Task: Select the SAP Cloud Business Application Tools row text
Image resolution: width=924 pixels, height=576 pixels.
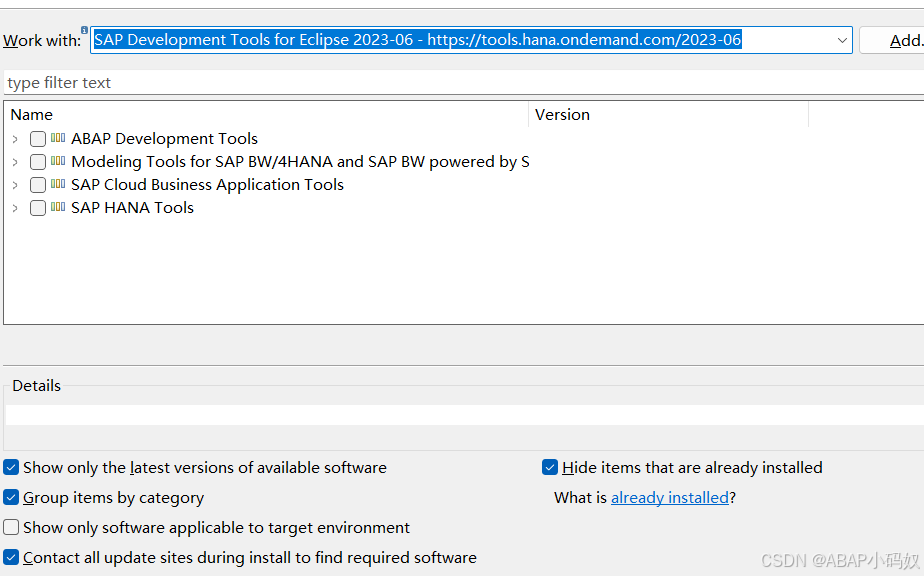Action: click(207, 185)
